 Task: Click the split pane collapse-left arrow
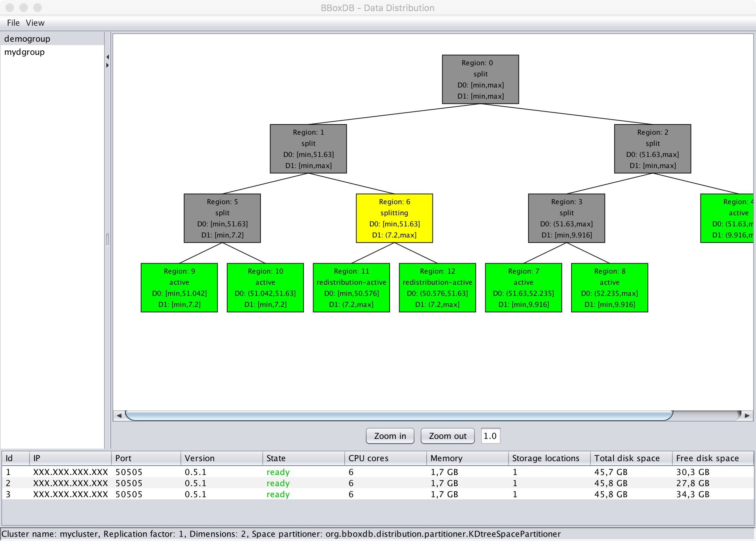coord(108,57)
